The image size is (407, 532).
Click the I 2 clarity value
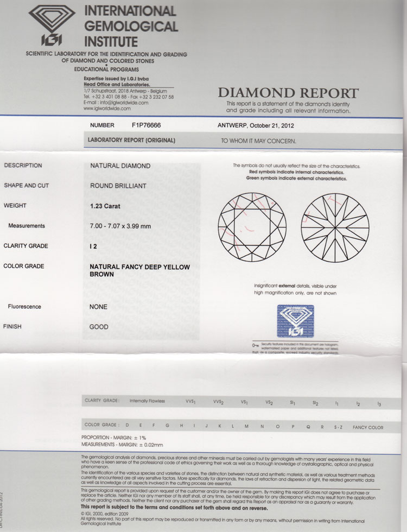click(x=93, y=246)
